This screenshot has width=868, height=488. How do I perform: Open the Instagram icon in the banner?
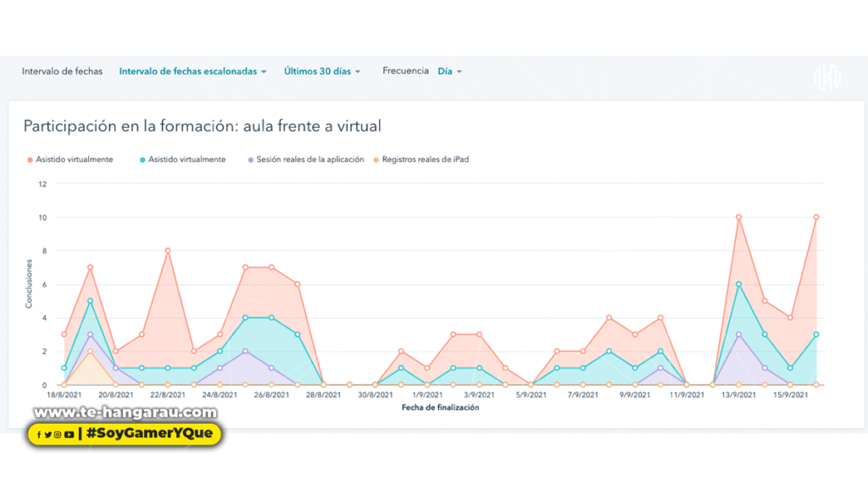pyautogui.click(x=58, y=435)
